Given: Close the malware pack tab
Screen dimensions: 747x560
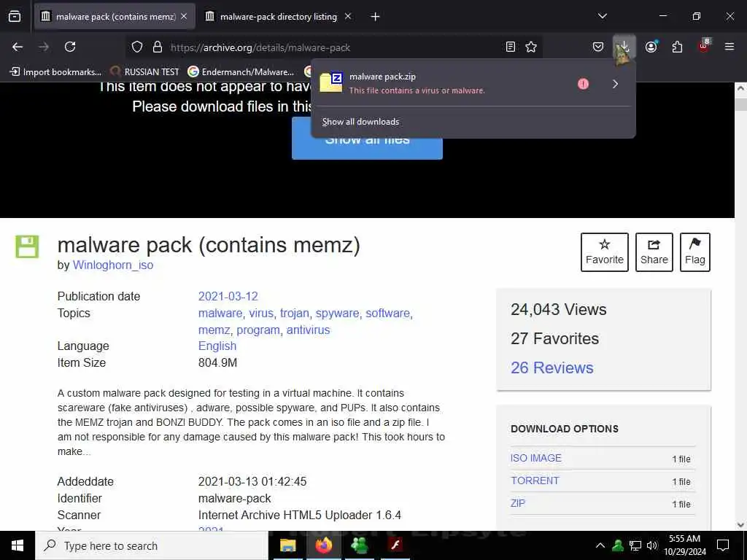Looking at the screenshot, I should click(x=184, y=16).
